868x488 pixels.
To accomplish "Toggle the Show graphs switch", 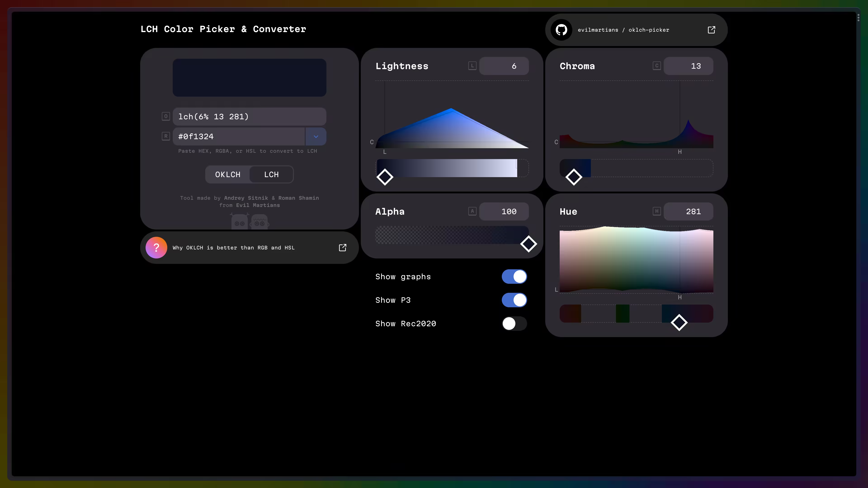I will pos(514,277).
